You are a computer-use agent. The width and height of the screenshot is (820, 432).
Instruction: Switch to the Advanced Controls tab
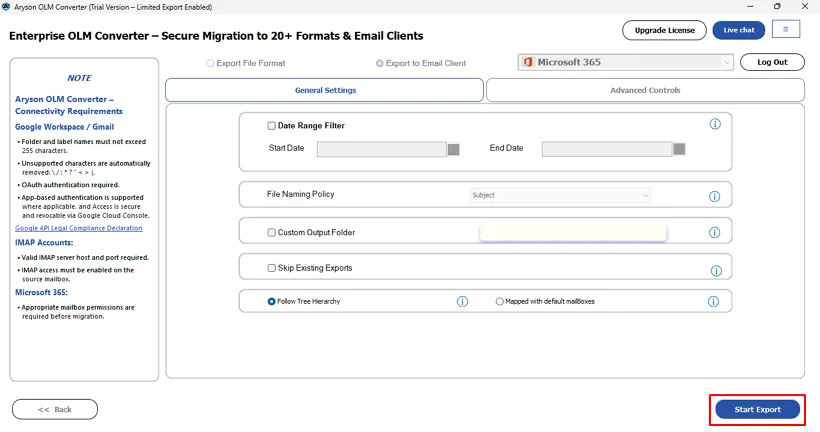point(645,90)
